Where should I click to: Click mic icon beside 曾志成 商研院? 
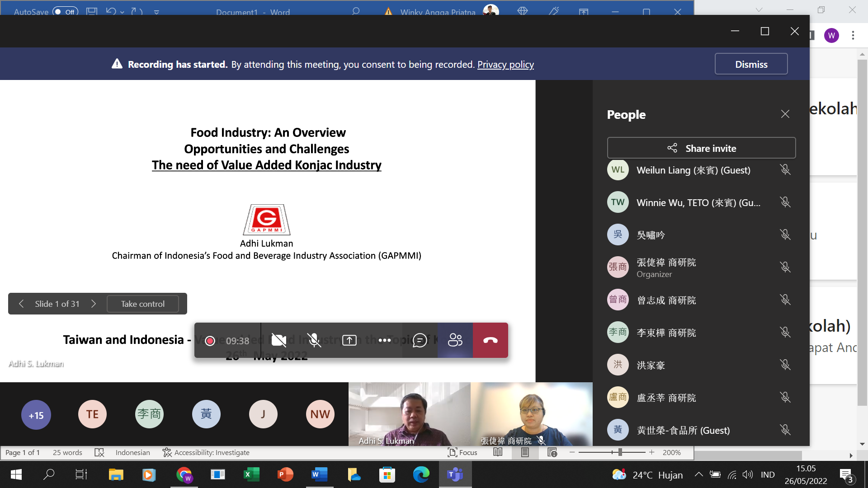coord(785,300)
